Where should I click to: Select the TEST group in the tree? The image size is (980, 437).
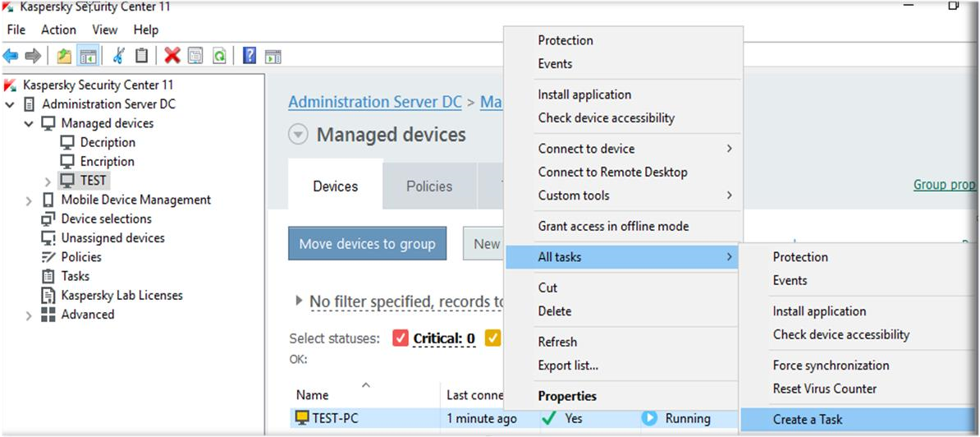93,181
